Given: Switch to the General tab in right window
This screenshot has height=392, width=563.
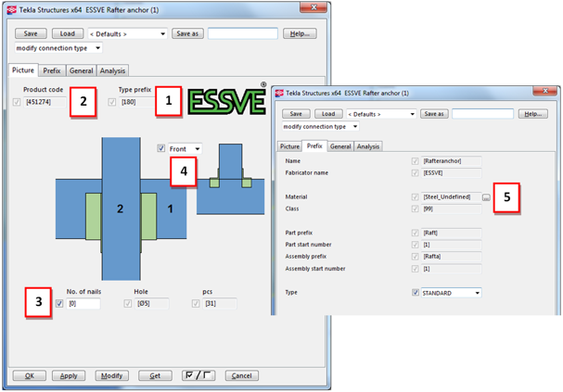Looking at the screenshot, I should coord(340,146).
